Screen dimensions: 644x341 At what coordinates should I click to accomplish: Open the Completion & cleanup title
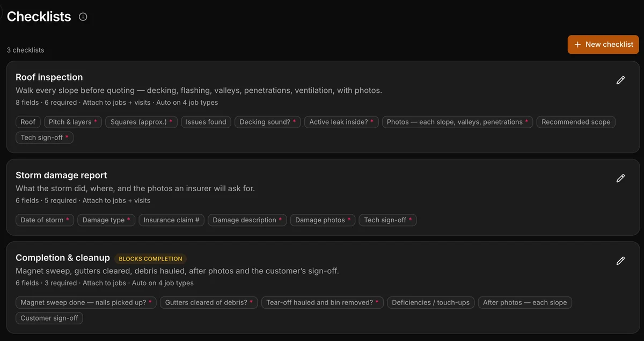coord(63,258)
